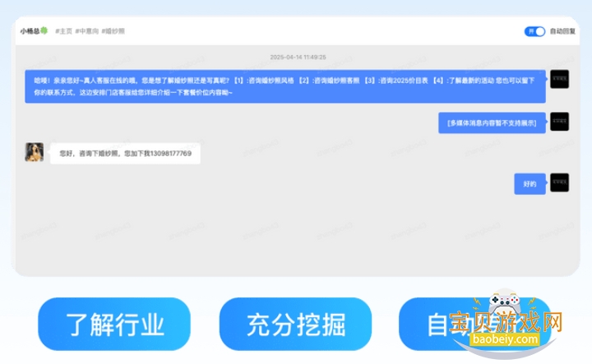Click the 好的 reply bubble
The height and width of the screenshot is (364, 592).
point(530,184)
